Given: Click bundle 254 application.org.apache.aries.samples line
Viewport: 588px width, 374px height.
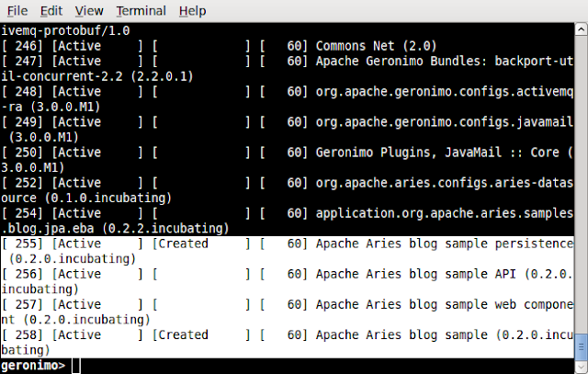Looking at the screenshot, I should click(288, 221).
